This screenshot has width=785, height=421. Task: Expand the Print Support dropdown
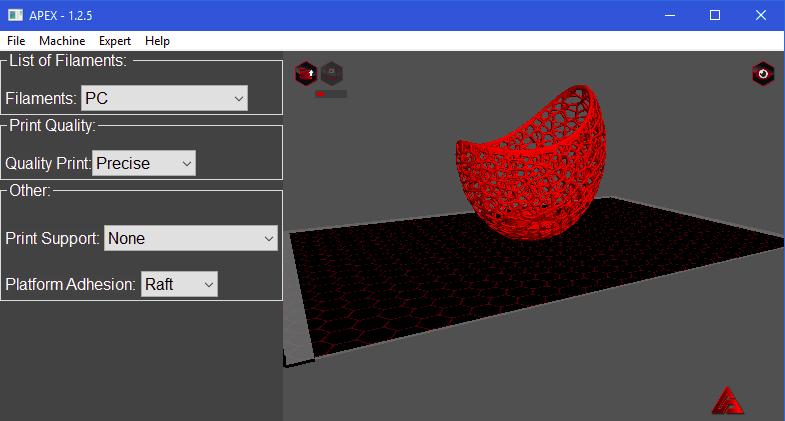click(x=190, y=238)
